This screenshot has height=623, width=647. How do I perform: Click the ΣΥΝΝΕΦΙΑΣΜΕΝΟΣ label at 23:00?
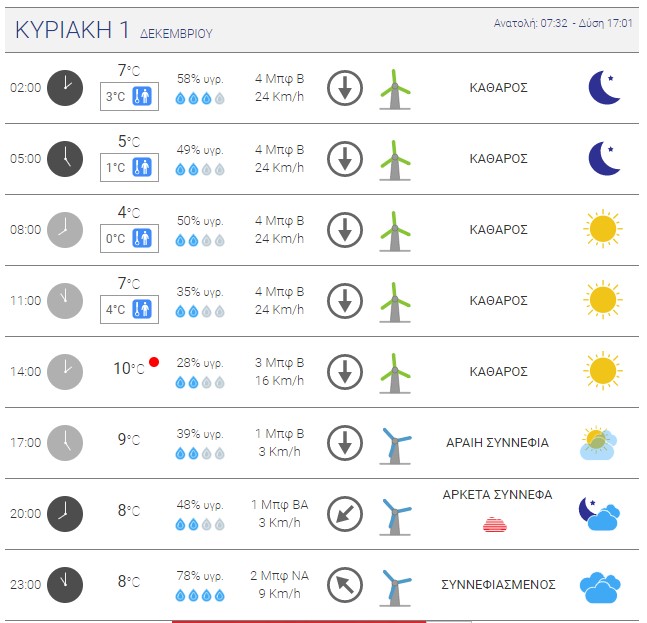[x=498, y=585]
